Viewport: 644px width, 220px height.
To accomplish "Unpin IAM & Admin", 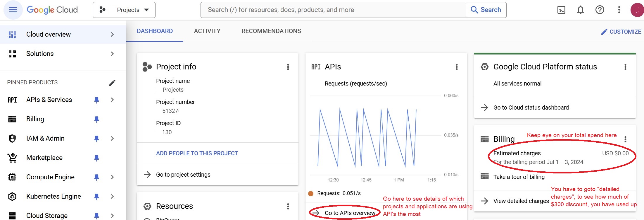I will point(96,139).
